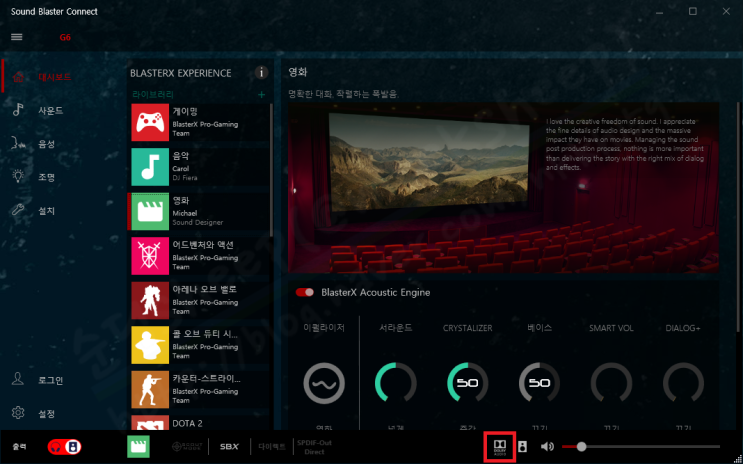Open the 로그인 sign-in page
This screenshot has height=464, width=743.
pos(51,380)
